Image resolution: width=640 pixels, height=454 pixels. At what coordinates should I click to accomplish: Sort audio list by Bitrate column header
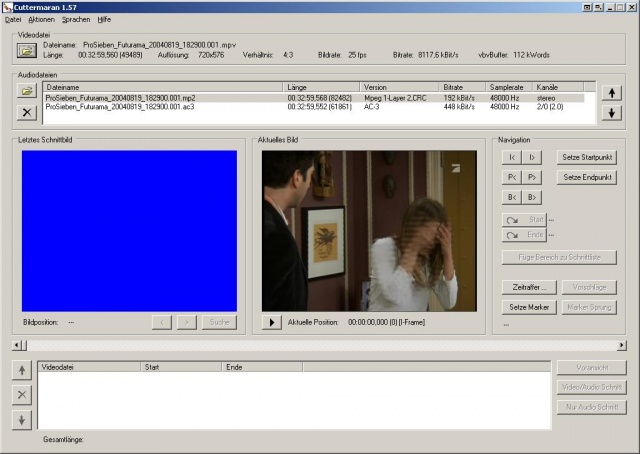click(x=462, y=87)
